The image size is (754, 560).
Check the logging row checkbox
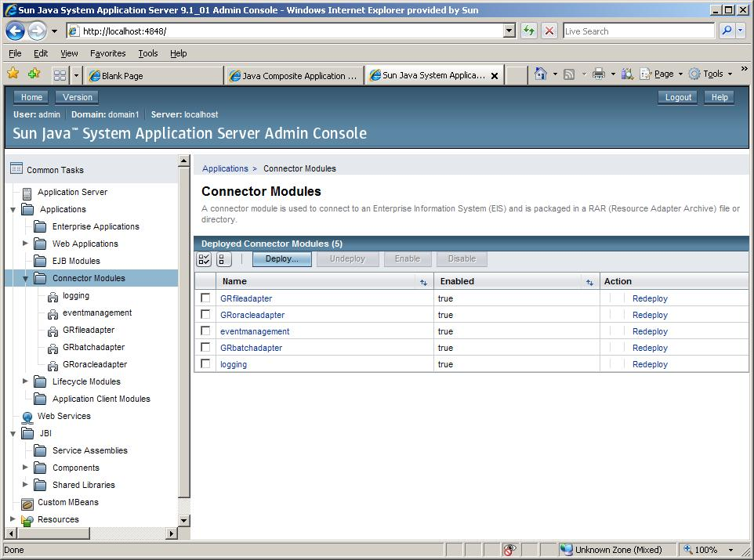coord(205,363)
